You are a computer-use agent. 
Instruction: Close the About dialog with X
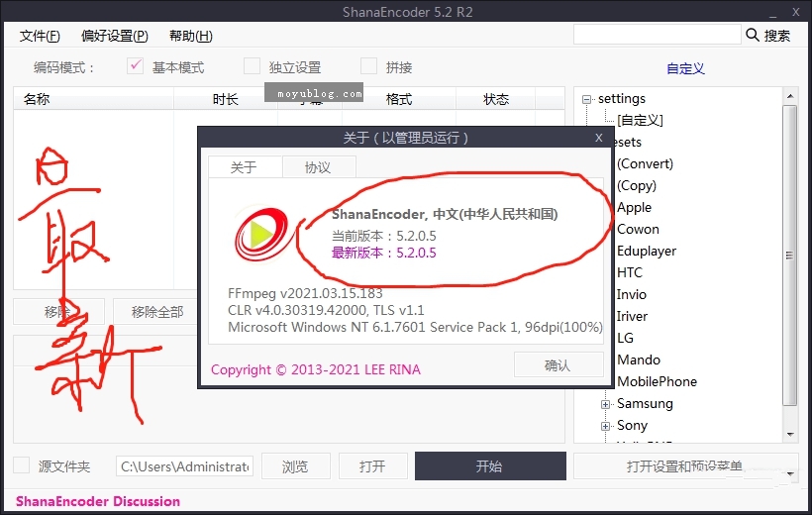pos(599,138)
